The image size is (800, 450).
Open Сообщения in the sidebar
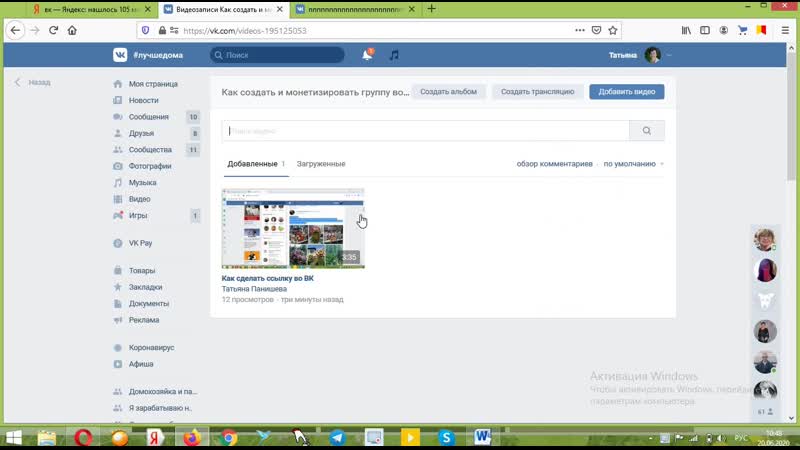[148, 117]
